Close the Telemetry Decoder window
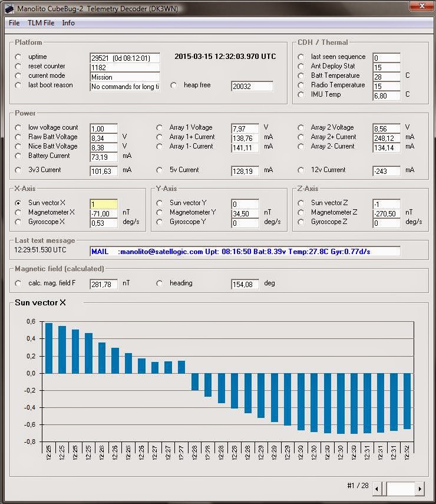Image resolution: width=436 pixels, height=504 pixels. point(422,6)
